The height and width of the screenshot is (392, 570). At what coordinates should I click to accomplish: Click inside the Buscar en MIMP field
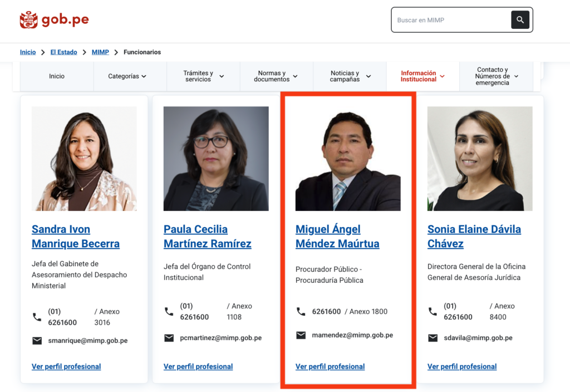pos(451,20)
